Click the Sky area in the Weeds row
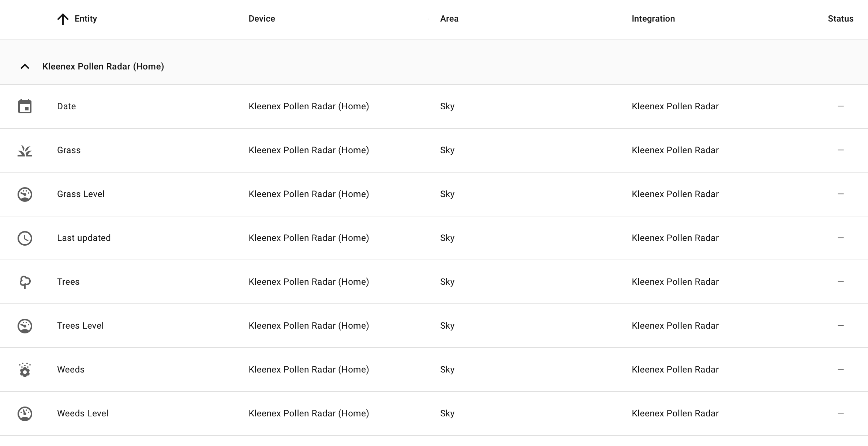The width and height of the screenshot is (868, 446). [447, 370]
